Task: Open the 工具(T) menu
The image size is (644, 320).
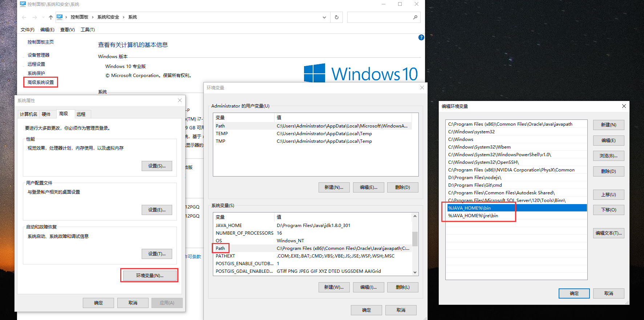Action: [x=88, y=30]
